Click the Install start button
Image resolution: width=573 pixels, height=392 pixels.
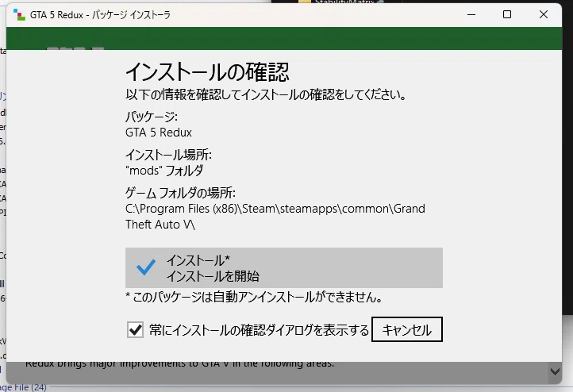click(284, 267)
